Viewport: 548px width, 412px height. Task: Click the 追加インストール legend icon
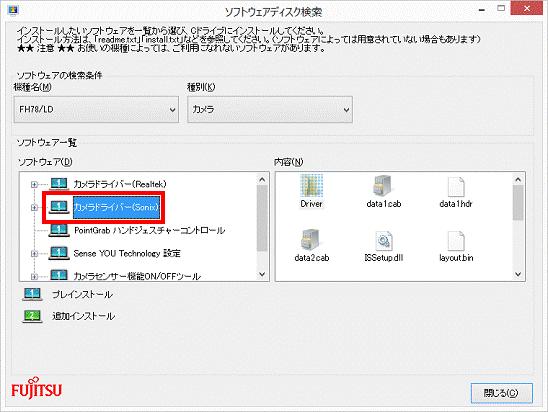click(32, 316)
